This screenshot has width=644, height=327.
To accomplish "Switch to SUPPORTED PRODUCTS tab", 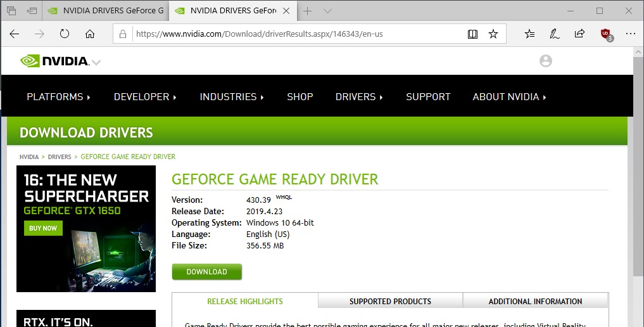I will click(390, 301).
